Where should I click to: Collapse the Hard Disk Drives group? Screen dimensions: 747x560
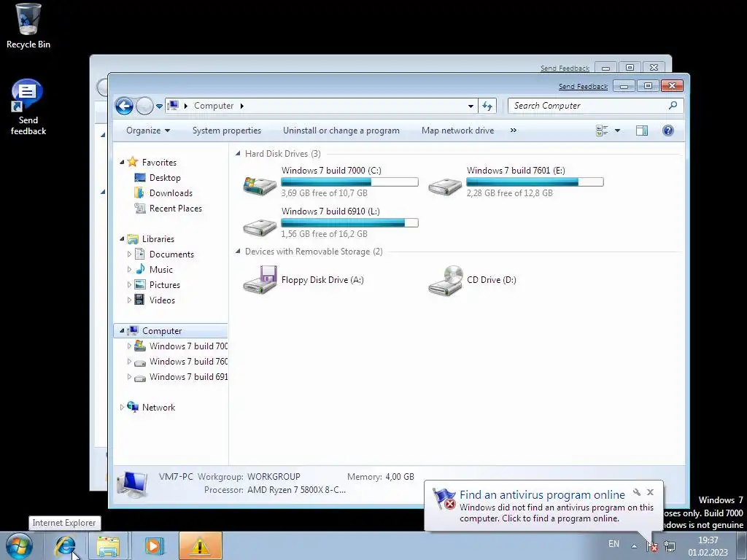(238, 153)
